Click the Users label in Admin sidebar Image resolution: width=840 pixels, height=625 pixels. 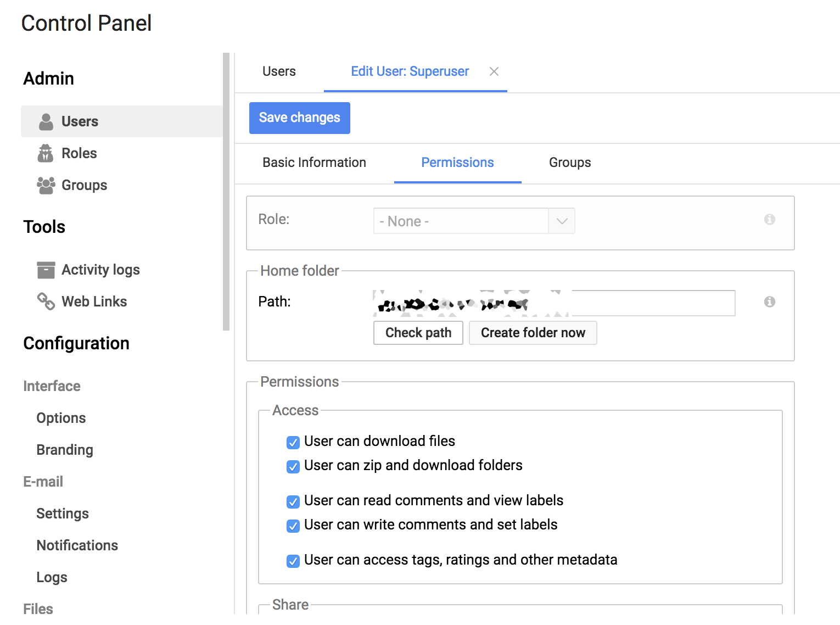[x=80, y=121]
